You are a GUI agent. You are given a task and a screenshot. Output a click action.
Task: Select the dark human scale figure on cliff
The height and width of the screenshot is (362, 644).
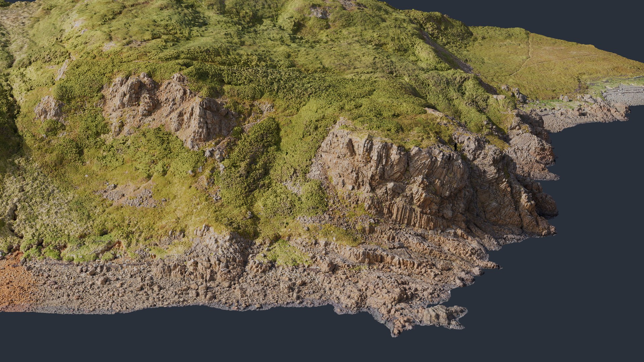click(455, 147)
